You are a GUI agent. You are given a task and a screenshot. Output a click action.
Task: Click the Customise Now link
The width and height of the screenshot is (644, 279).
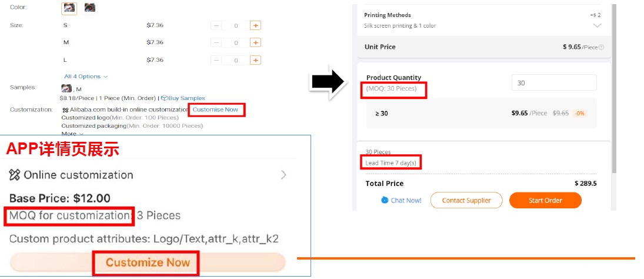tap(215, 109)
